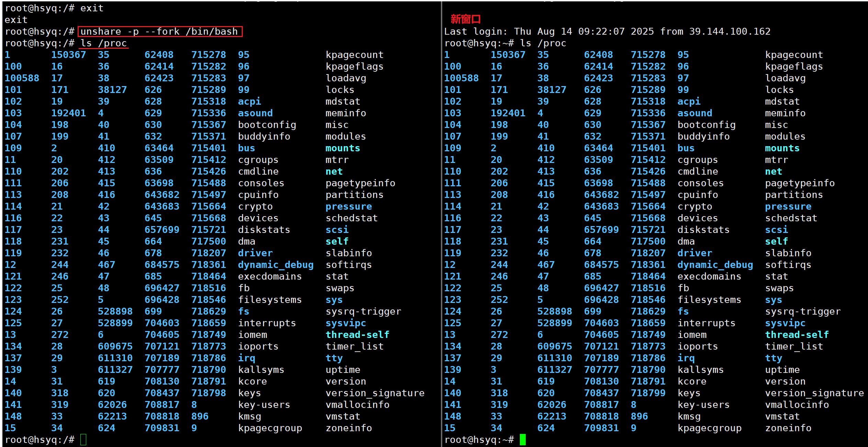This screenshot has height=447, width=868.
Task: Select 'mounts' entry in left terminal
Action: click(x=342, y=148)
